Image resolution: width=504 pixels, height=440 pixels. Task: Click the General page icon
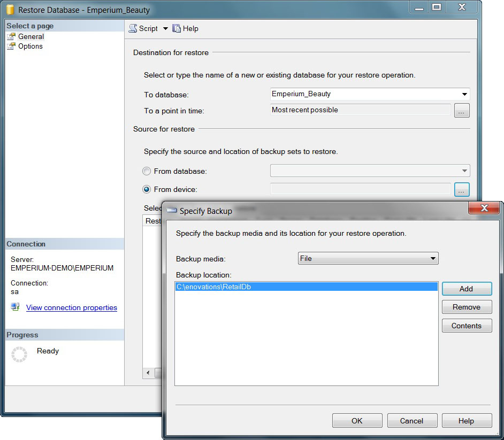pyautogui.click(x=11, y=37)
